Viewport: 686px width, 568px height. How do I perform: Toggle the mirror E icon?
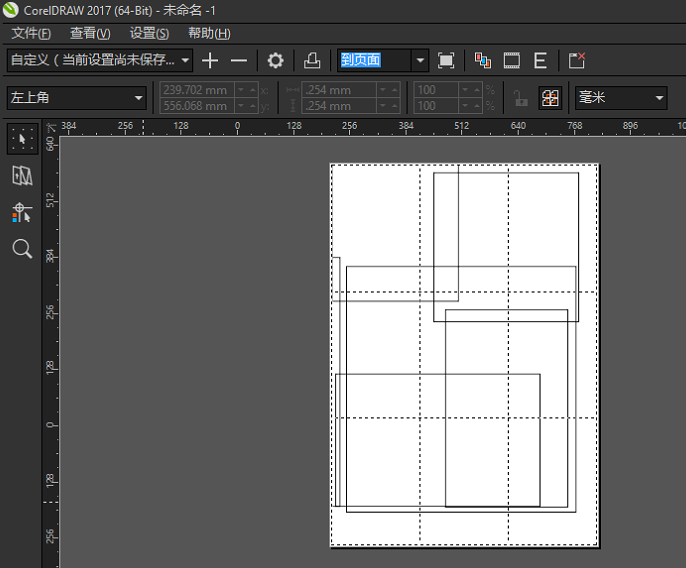540,60
